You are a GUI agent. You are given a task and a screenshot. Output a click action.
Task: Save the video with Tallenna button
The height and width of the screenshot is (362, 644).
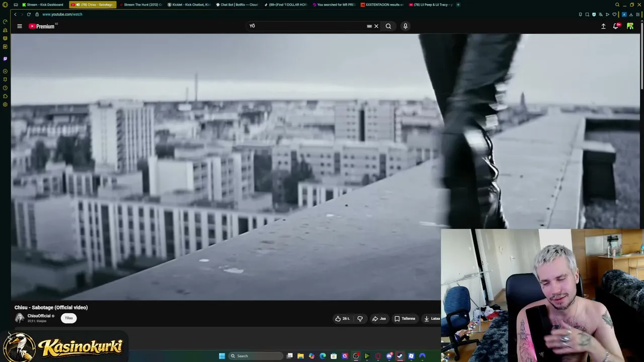click(x=405, y=318)
